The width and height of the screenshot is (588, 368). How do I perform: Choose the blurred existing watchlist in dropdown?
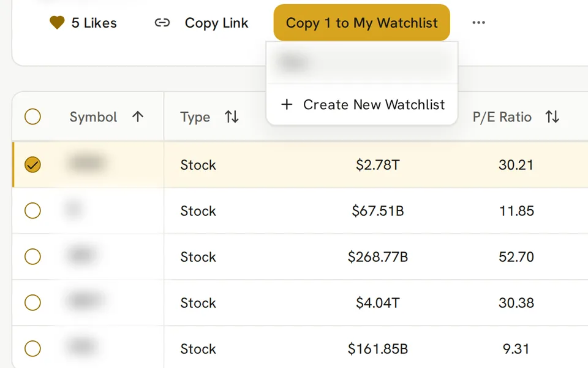(x=362, y=63)
